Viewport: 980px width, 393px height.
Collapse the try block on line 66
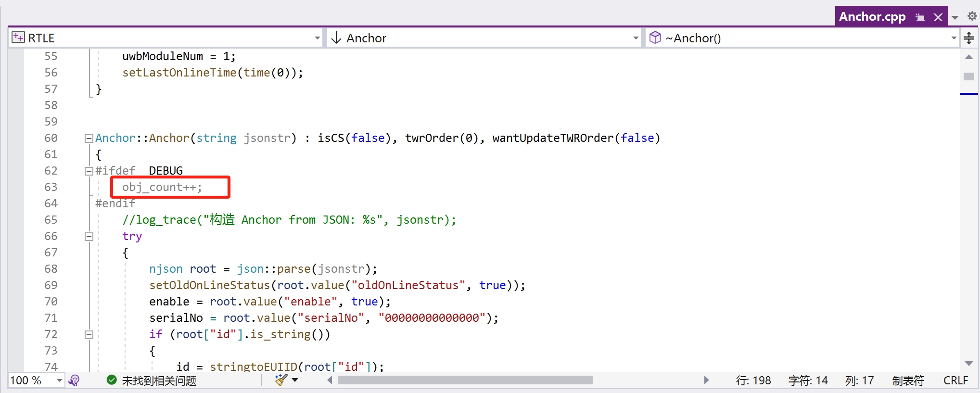[x=89, y=236]
